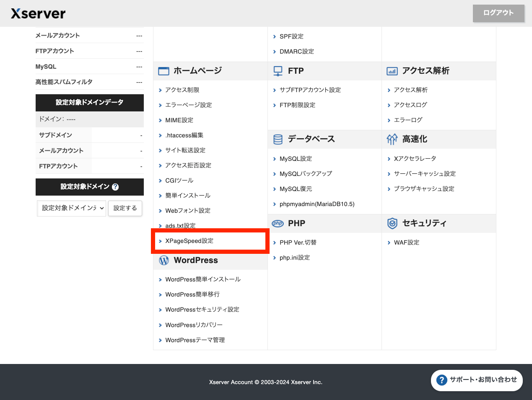Click help question mark beside 設定対象ドメイン
Image resolution: width=532 pixels, height=400 pixels.
coord(115,187)
